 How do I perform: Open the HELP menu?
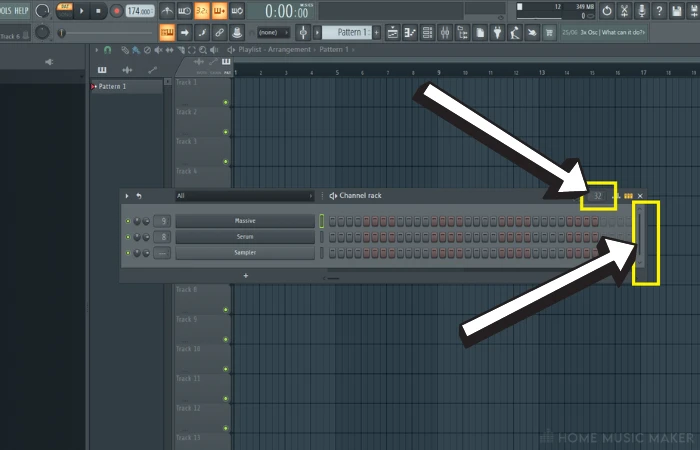point(22,10)
